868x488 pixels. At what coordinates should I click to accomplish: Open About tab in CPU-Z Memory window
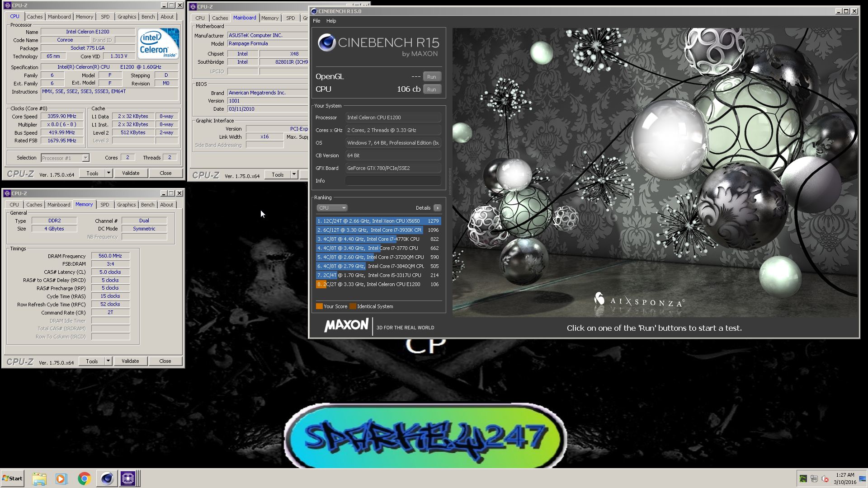(x=167, y=205)
